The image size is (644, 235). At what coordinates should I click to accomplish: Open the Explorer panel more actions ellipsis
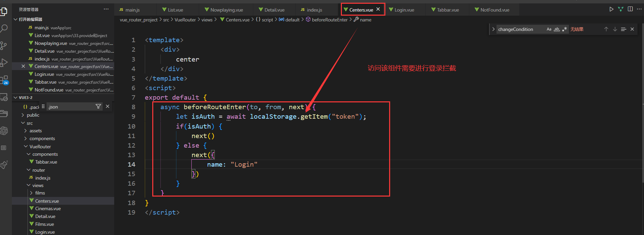click(106, 9)
